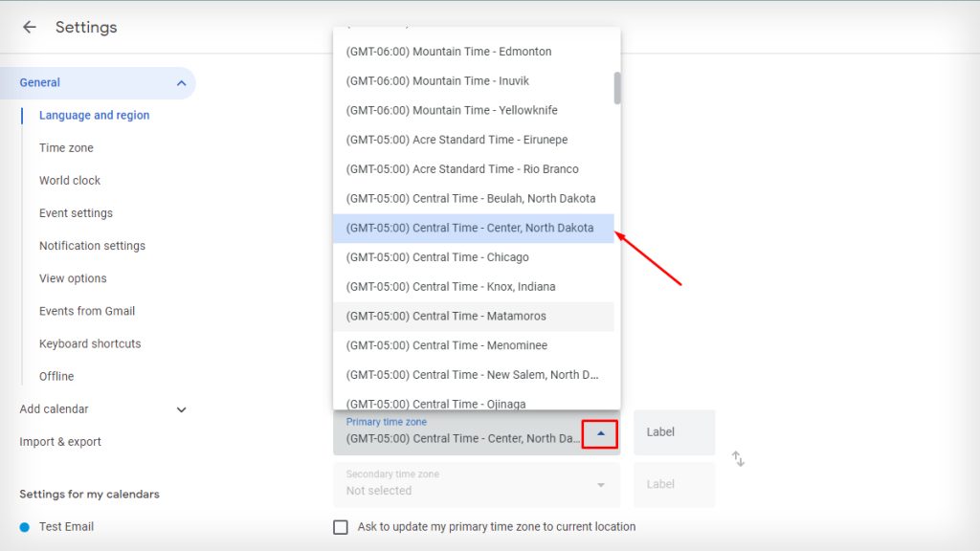The image size is (980, 551).
Task: Switch to World clock settings
Action: point(70,180)
